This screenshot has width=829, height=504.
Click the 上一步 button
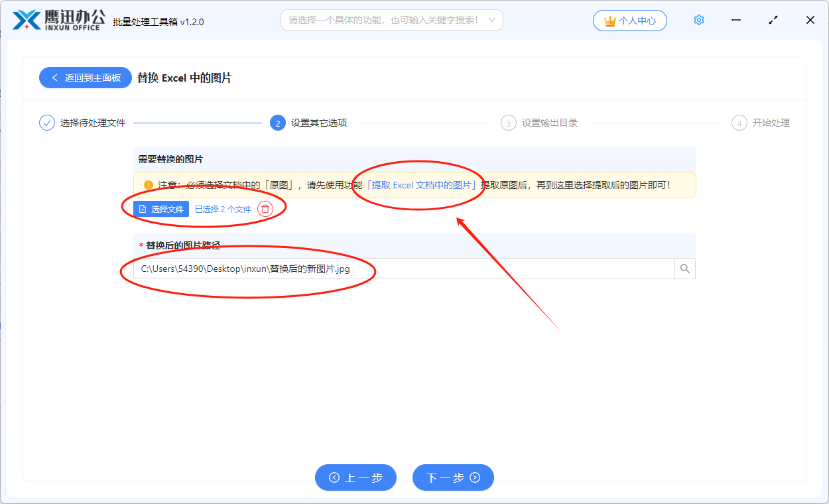[x=355, y=477]
